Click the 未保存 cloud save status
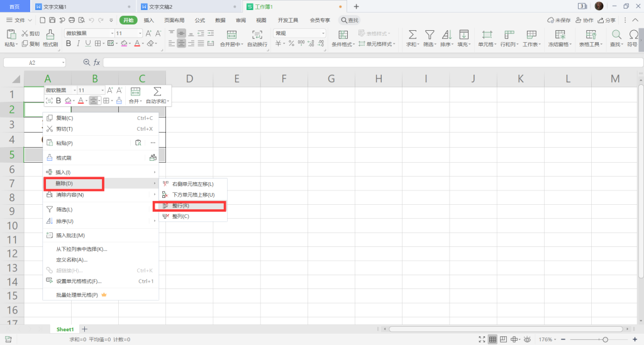Viewport: 644px width, 345px height. 559,20
